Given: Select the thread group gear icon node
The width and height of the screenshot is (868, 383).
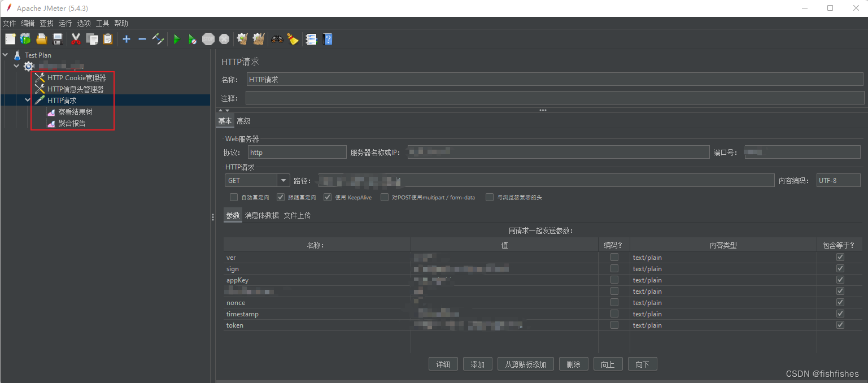Looking at the screenshot, I should coord(29,66).
